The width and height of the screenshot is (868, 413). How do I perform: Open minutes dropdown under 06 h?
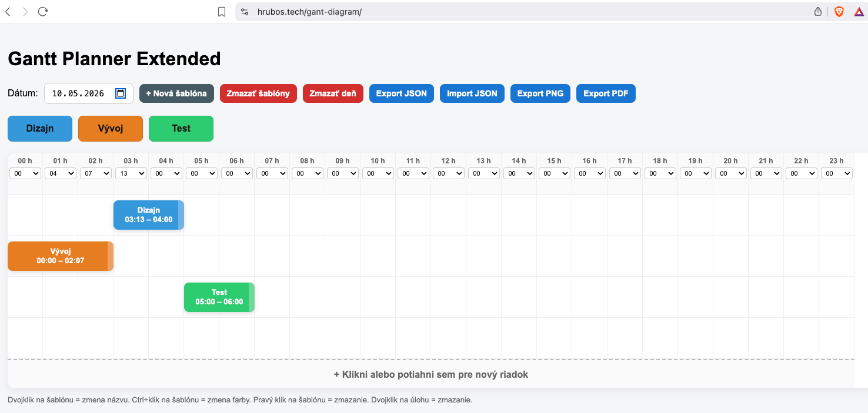point(237,173)
